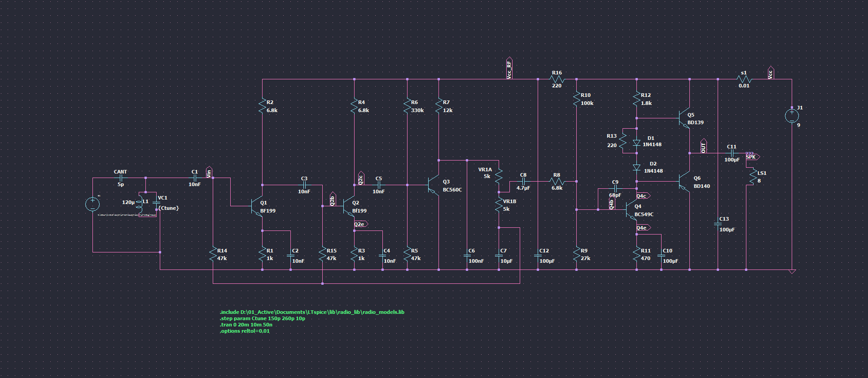Select the VR1B 5k potentiometer symbol
Screen dimensions: 868x378
[499, 205]
